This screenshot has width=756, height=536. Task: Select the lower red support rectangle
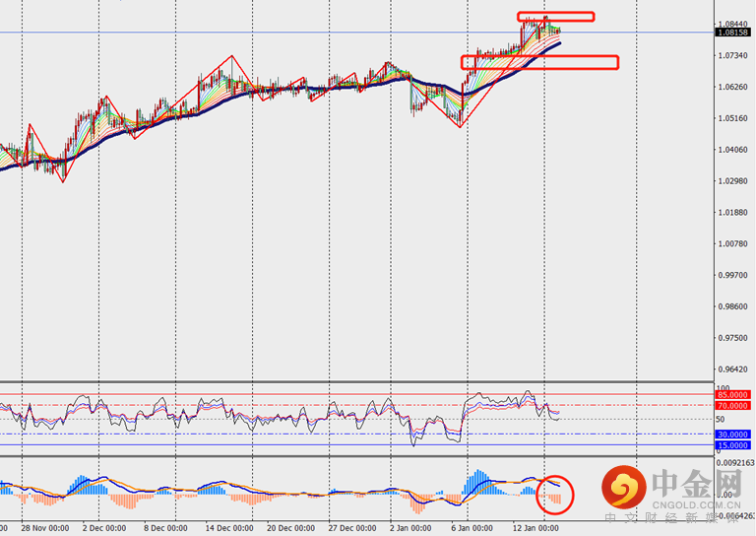point(539,62)
